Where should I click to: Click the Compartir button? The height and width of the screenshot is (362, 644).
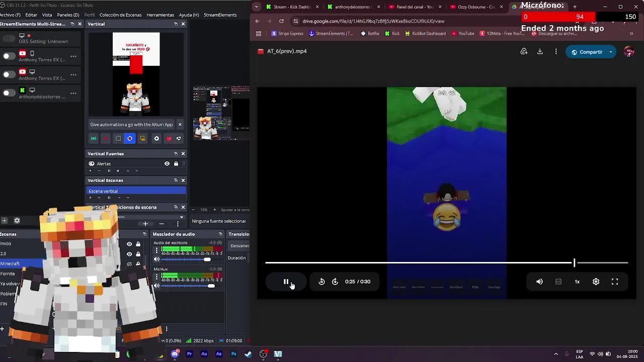pyautogui.click(x=586, y=52)
